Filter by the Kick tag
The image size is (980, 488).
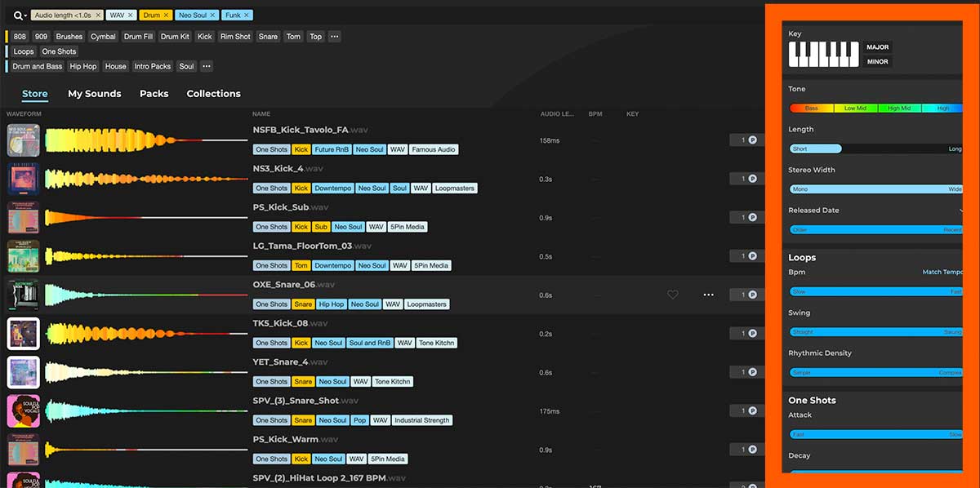click(204, 36)
